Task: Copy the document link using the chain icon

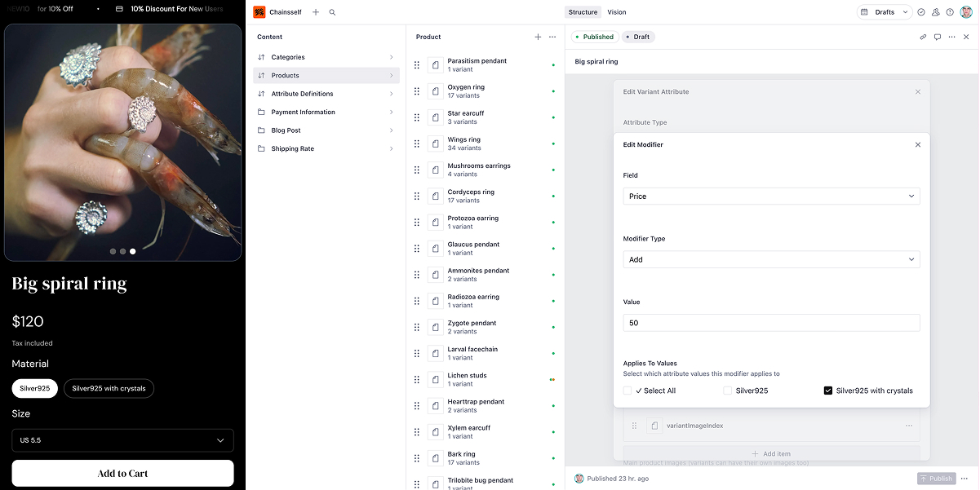Action: (923, 37)
